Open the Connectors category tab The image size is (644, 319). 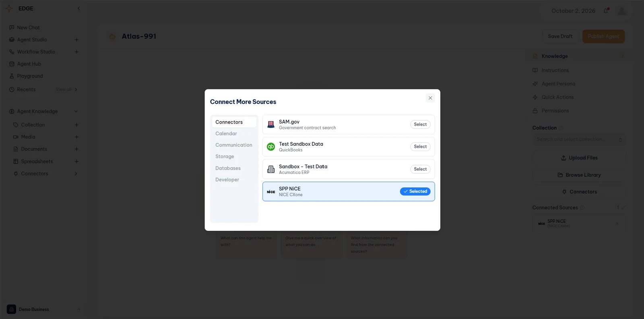pyautogui.click(x=234, y=122)
